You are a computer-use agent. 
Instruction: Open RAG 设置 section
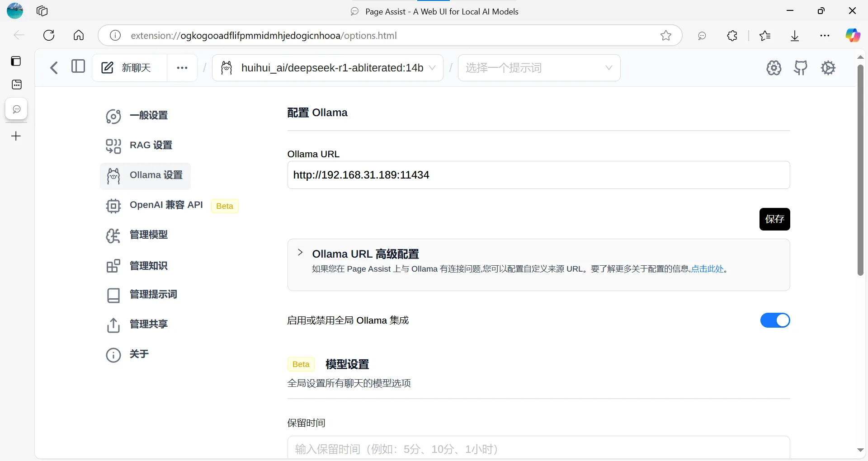pos(139,146)
